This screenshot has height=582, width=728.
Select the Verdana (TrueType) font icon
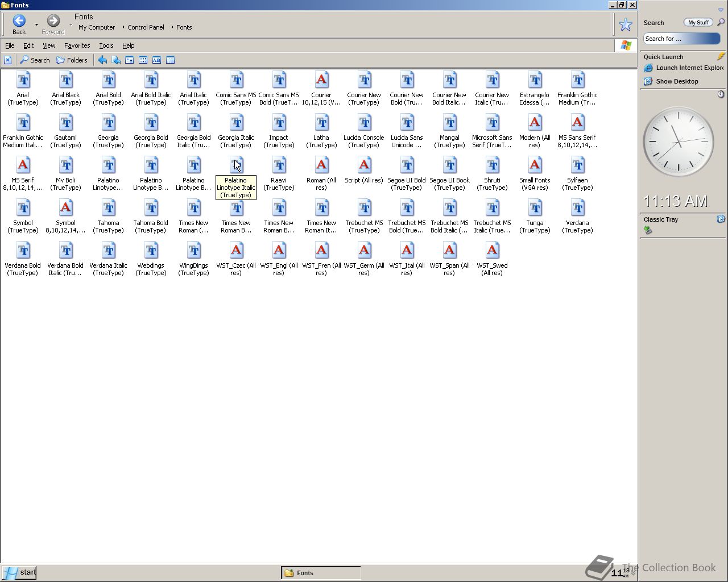pyautogui.click(x=577, y=209)
